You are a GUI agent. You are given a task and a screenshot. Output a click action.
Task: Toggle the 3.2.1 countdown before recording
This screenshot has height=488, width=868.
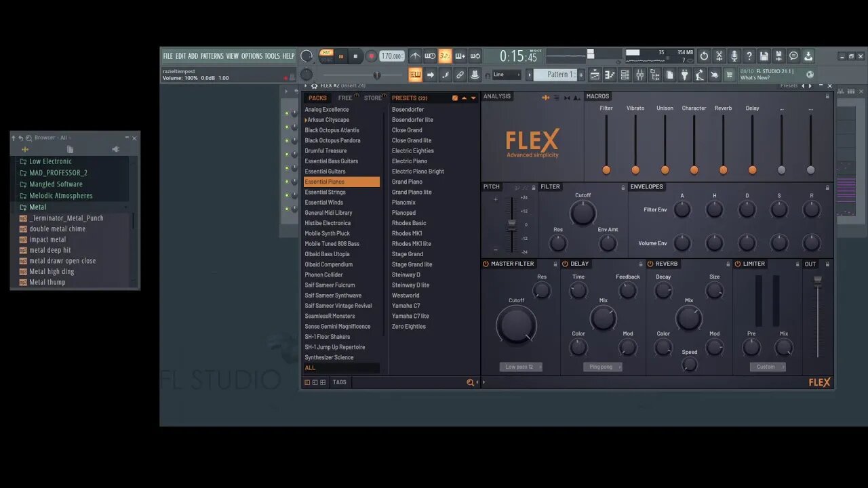point(445,56)
